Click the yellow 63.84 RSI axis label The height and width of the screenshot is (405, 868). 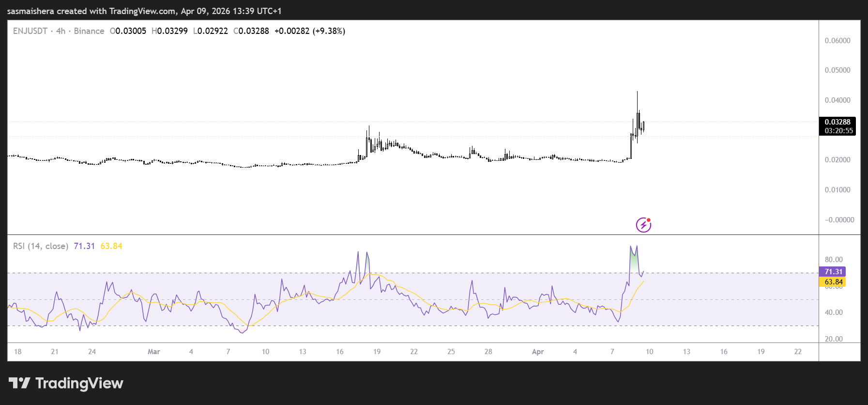[833, 282]
